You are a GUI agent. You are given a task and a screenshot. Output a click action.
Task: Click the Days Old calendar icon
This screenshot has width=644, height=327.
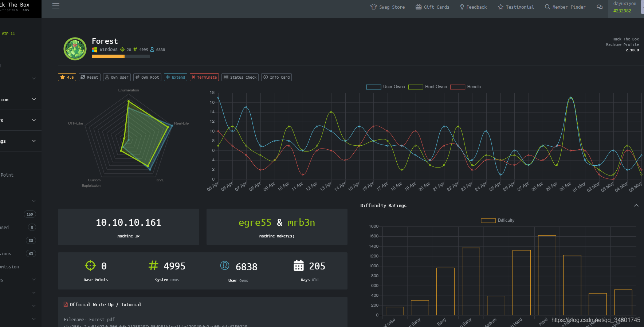click(299, 265)
